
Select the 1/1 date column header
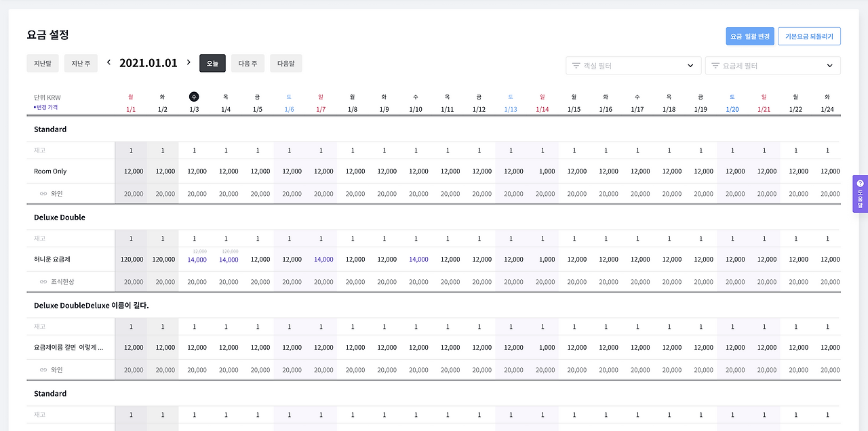[131, 109]
